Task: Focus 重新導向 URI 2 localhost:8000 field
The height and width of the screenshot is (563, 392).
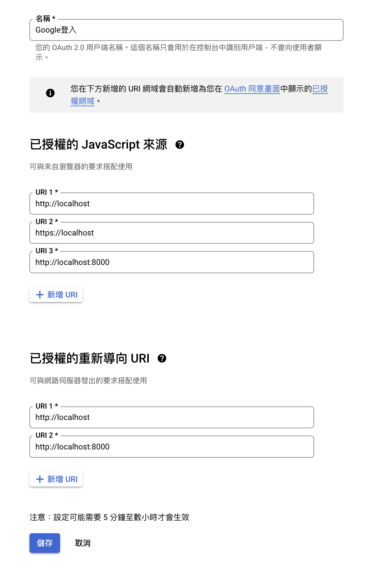Action: pyautogui.click(x=172, y=447)
